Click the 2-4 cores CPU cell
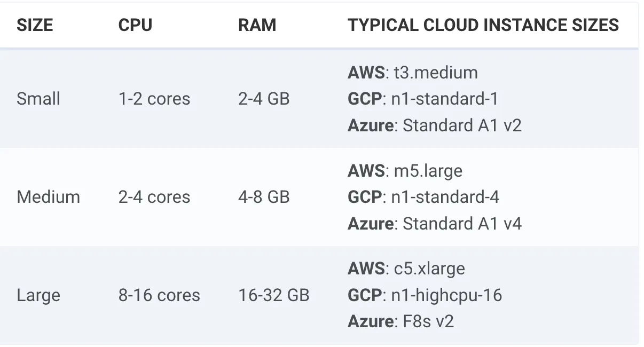Viewport: 644px width, 347px height. pos(154,197)
